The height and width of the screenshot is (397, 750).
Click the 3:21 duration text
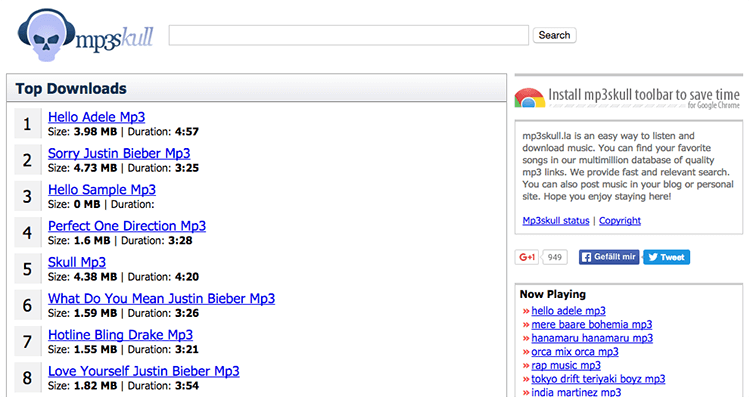(x=187, y=350)
